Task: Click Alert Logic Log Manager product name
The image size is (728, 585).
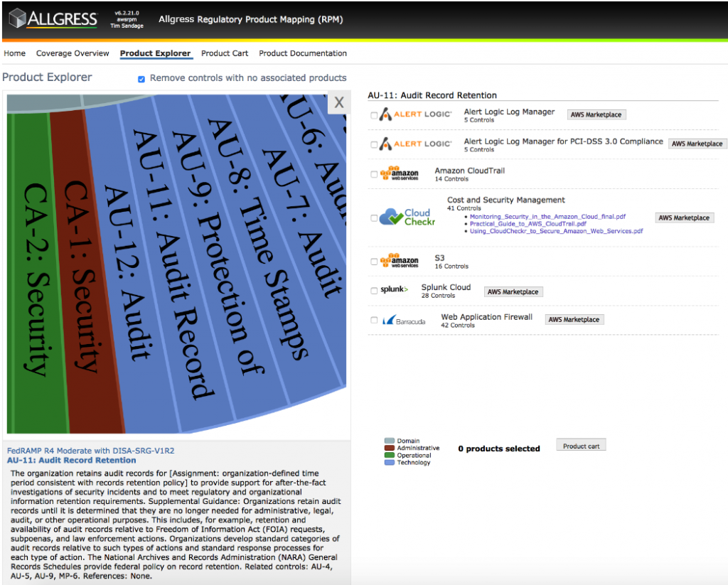Action: [x=509, y=112]
